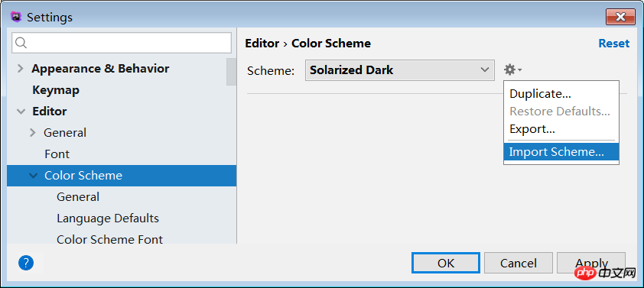Collapse the Editor tree section

(21, 112)
